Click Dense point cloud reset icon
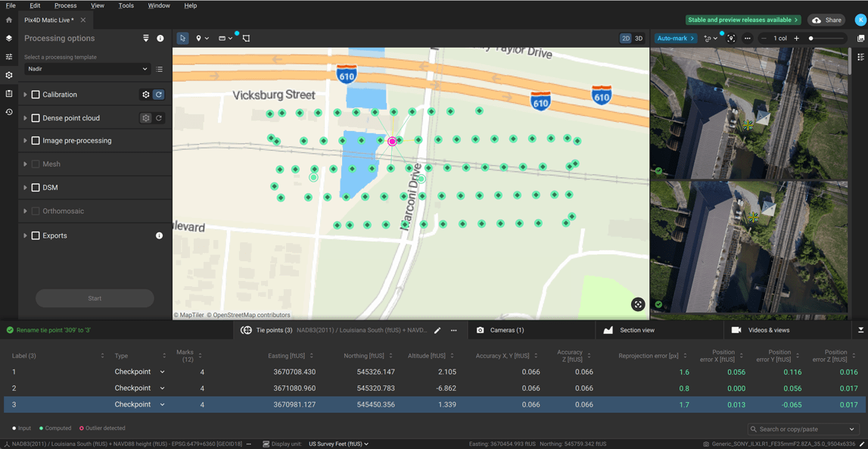 click(x=159, y=118)
